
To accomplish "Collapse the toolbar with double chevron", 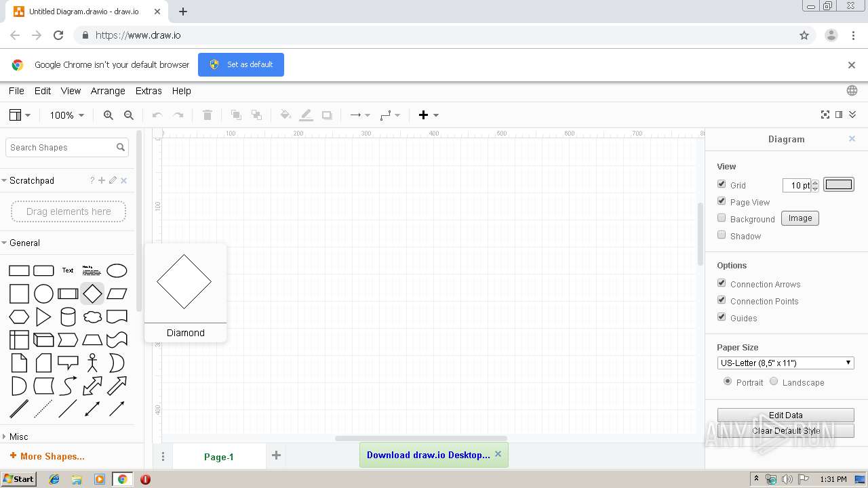I will [x=852, y=115].
